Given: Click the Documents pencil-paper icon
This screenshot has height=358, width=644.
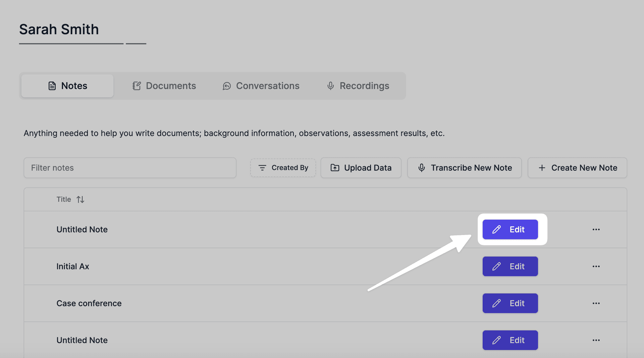Looking at the screenshot, I should click(x=136, y=86).
